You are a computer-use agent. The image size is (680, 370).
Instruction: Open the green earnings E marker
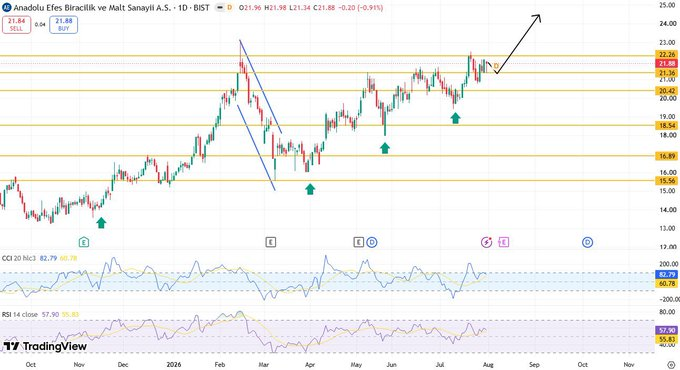click(84, 242)
